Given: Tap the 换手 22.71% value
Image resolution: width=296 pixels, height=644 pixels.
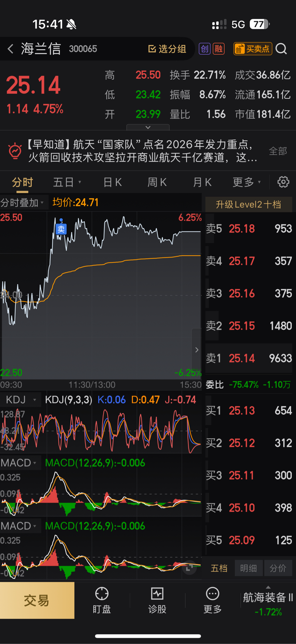Looking at the screenshot, I should pos(198,75).
